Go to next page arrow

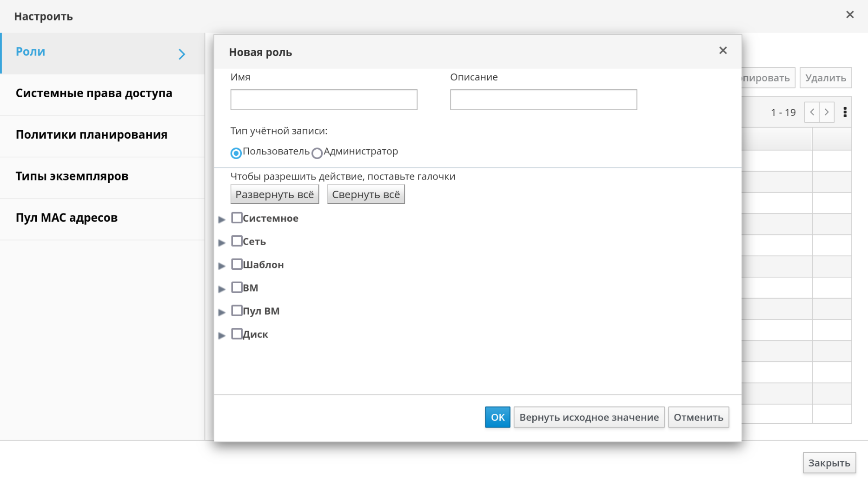[827, 112]
